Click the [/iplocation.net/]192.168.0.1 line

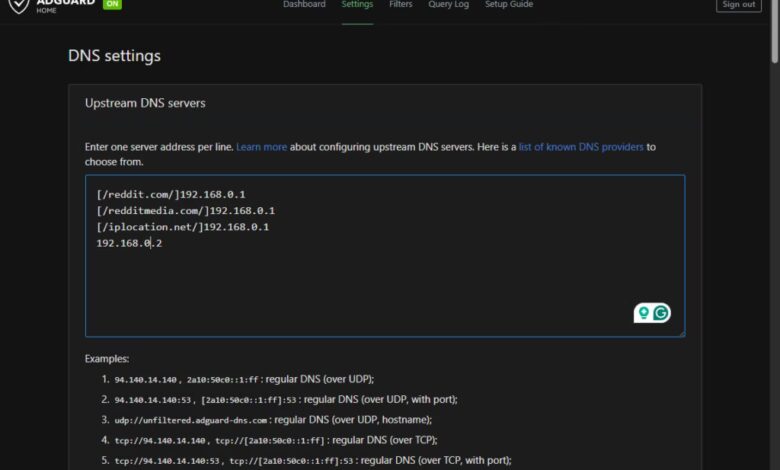tap(183, 227)
